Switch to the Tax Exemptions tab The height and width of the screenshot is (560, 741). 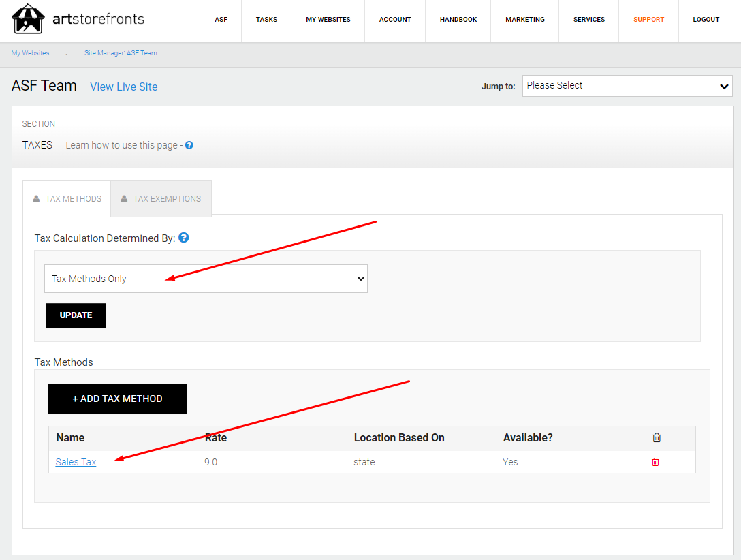tap(161, 198)
